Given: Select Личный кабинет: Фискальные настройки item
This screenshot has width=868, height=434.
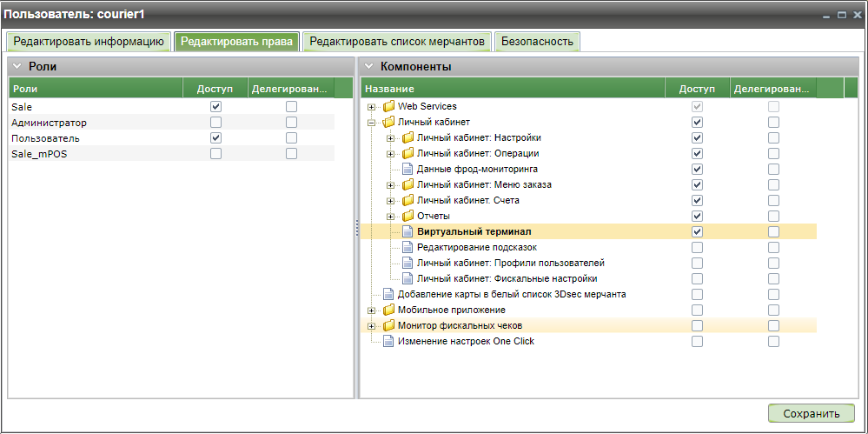Looking at the screenshot, I should 507,278.
